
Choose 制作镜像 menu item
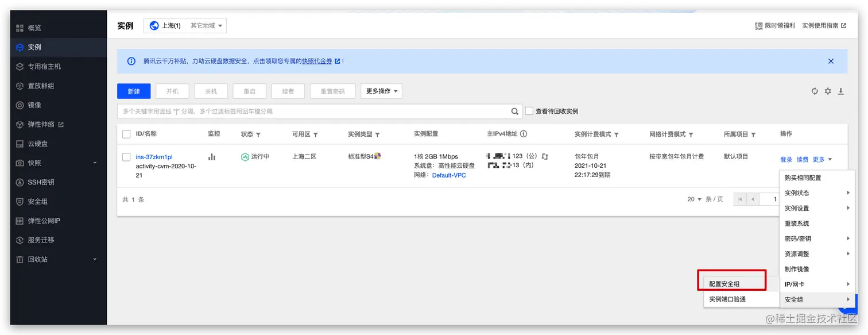click(x=817, y=269)
